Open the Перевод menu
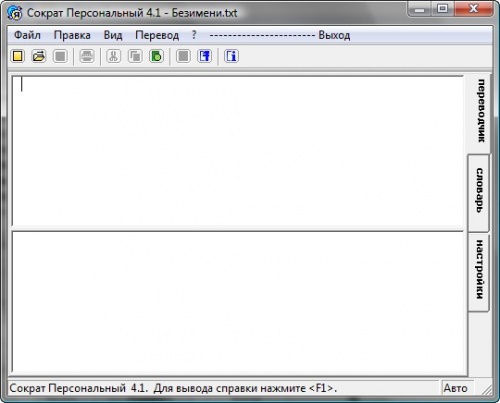The image size is (500, 403). tap(157, 35)
